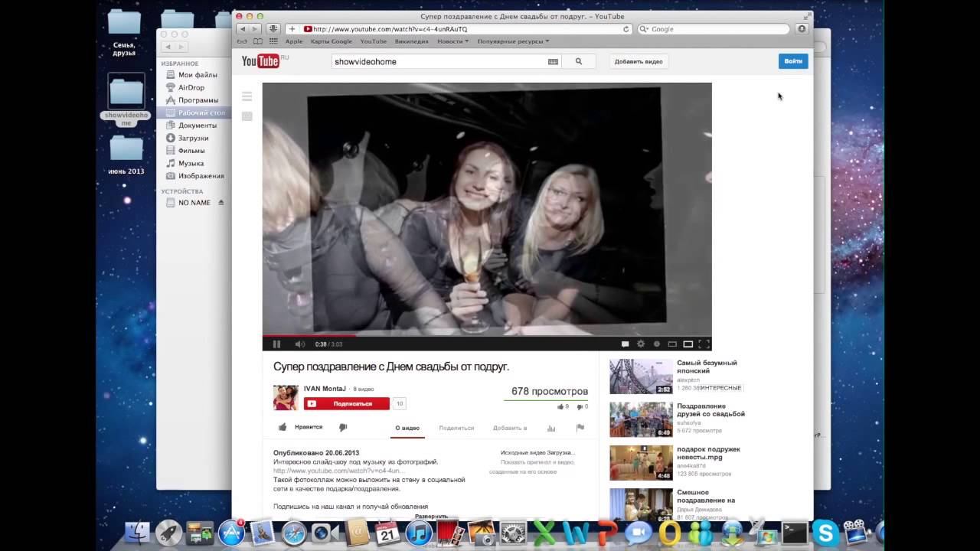Select the июнь 2013 desktop folder
Viewport: 980px width, 551px height.
point(126,155)
